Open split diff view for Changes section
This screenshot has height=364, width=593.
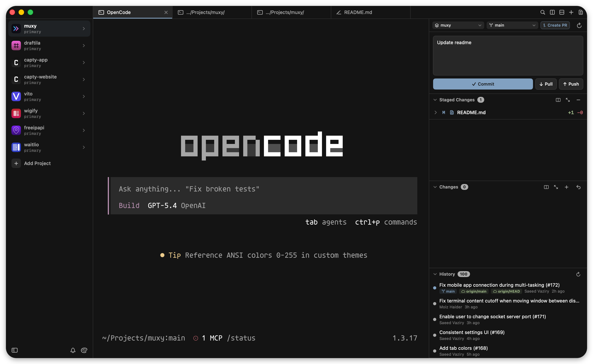[x=546, y=187]
